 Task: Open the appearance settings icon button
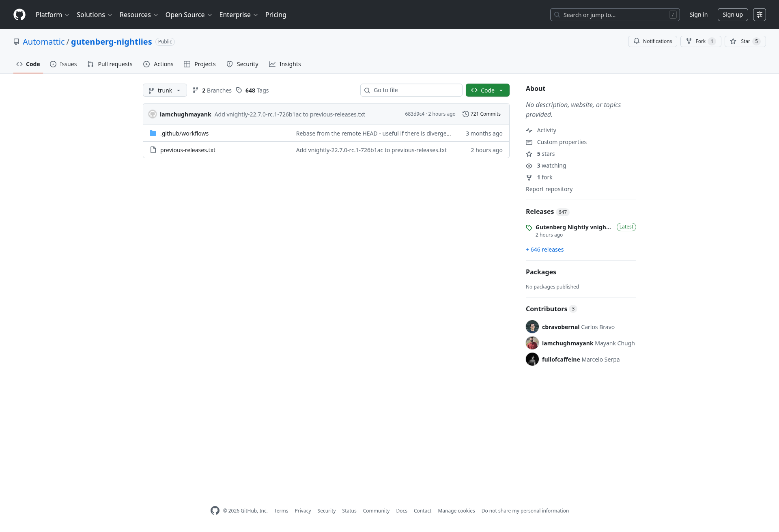click(760, 15)
